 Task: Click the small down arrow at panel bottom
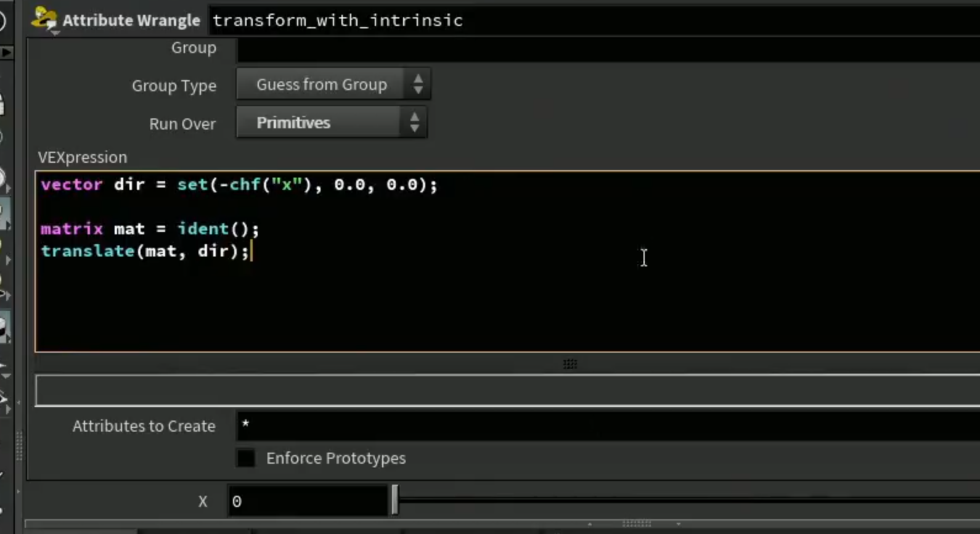679,524
